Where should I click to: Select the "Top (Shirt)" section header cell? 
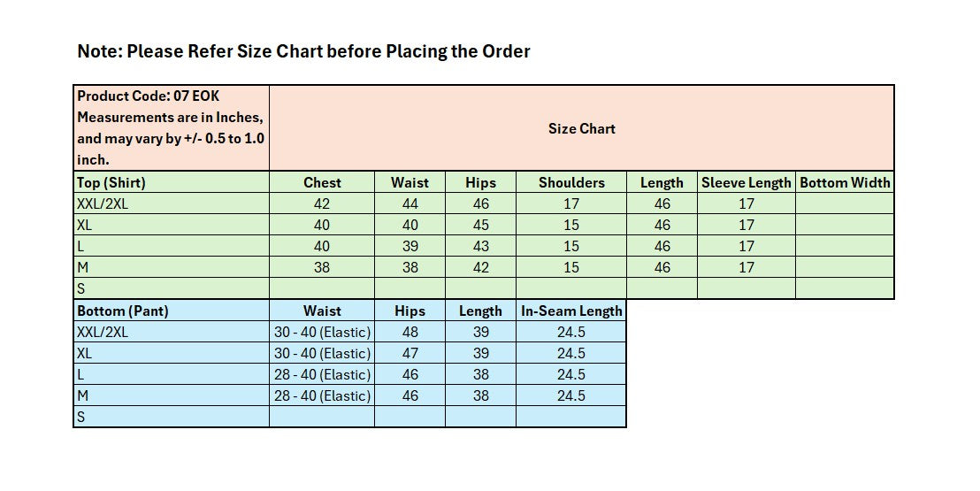pos(111,182)
